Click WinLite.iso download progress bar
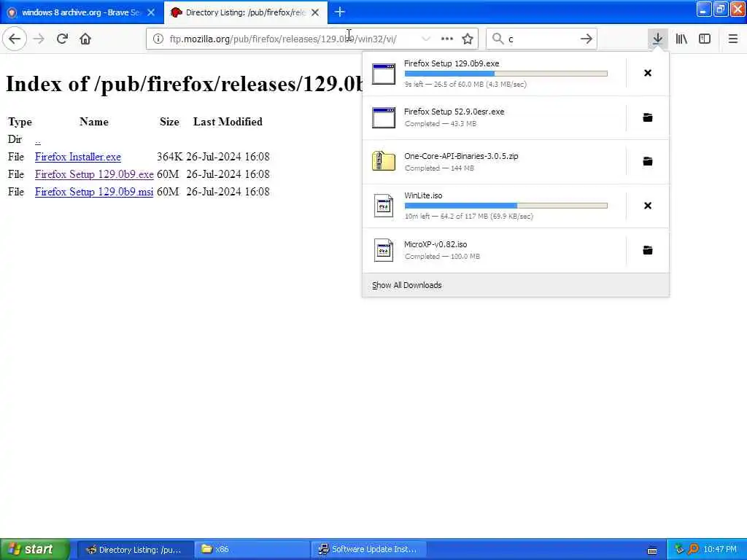Viewport: 747px width, 560px height. tap(506, 206)
